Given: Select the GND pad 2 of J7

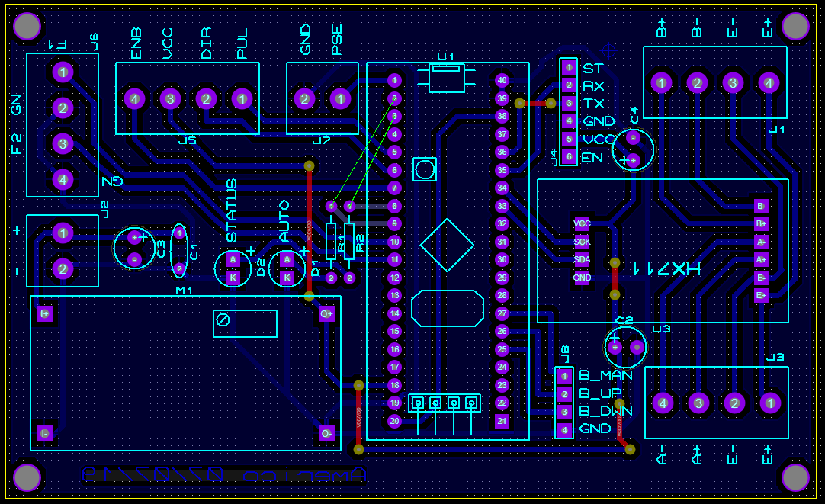Looking at the screenshot, I should coord(304,99).
